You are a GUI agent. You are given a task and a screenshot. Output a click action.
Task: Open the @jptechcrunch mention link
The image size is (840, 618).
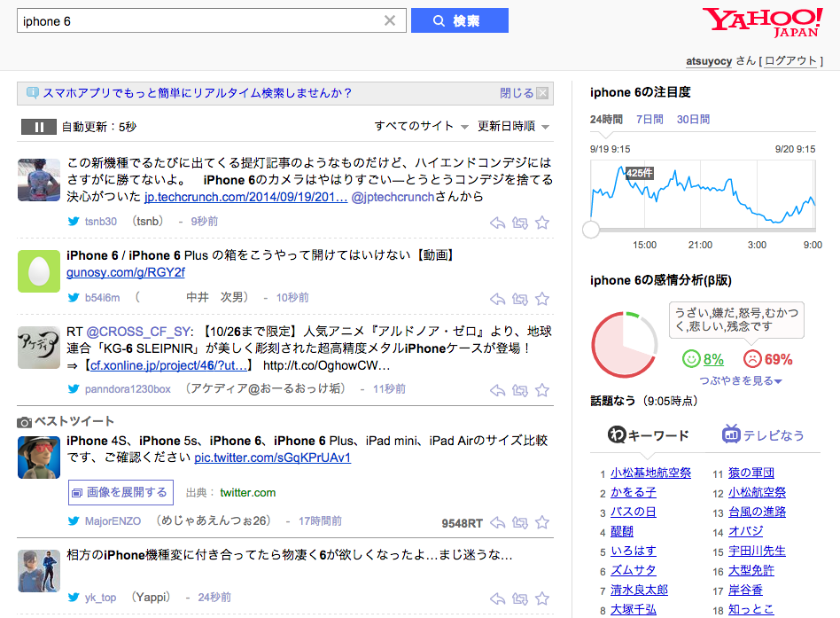coord(393,197)
